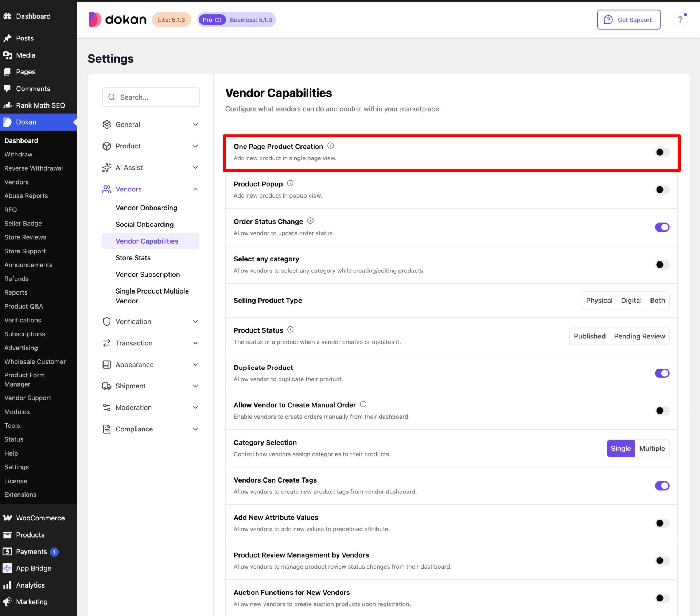Disable Vendors Can Create Tags toggle
Image resolution: width=700 pixels, height=616 pixels.
tap(662, 486)
